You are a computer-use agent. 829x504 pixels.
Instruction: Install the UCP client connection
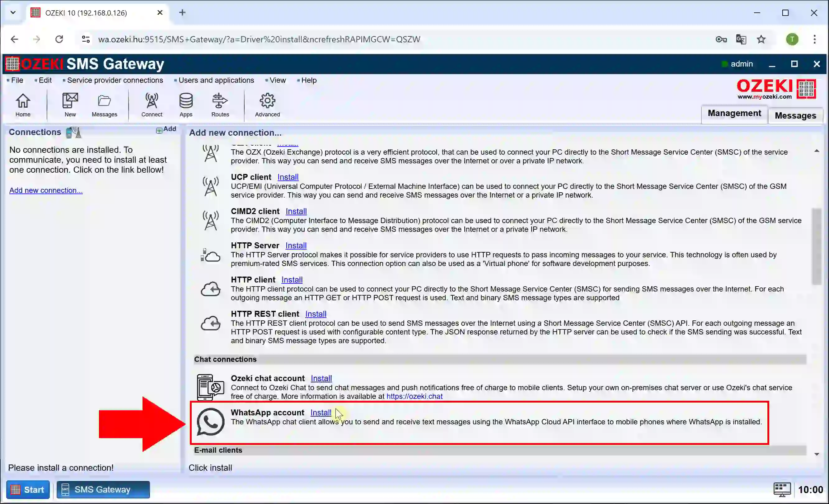[x=288, y=177]
